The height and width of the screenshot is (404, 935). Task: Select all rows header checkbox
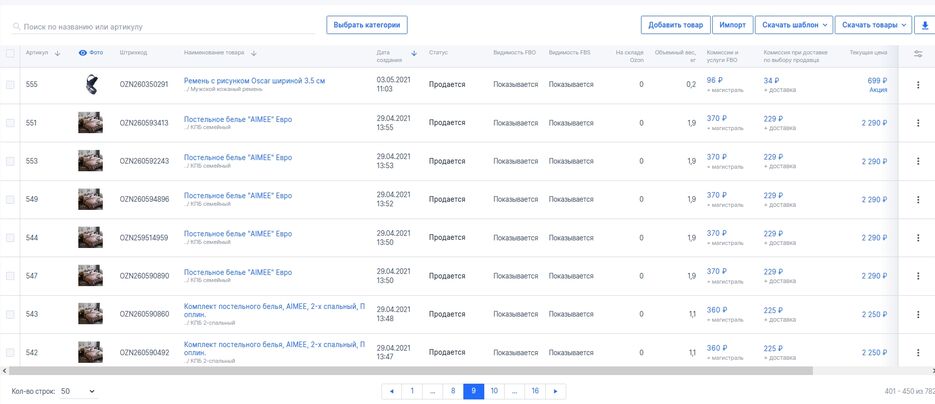click(x=10, y=53)
